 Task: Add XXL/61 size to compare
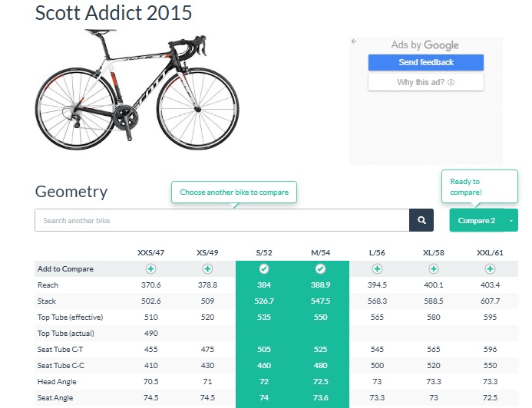(490, 269)
